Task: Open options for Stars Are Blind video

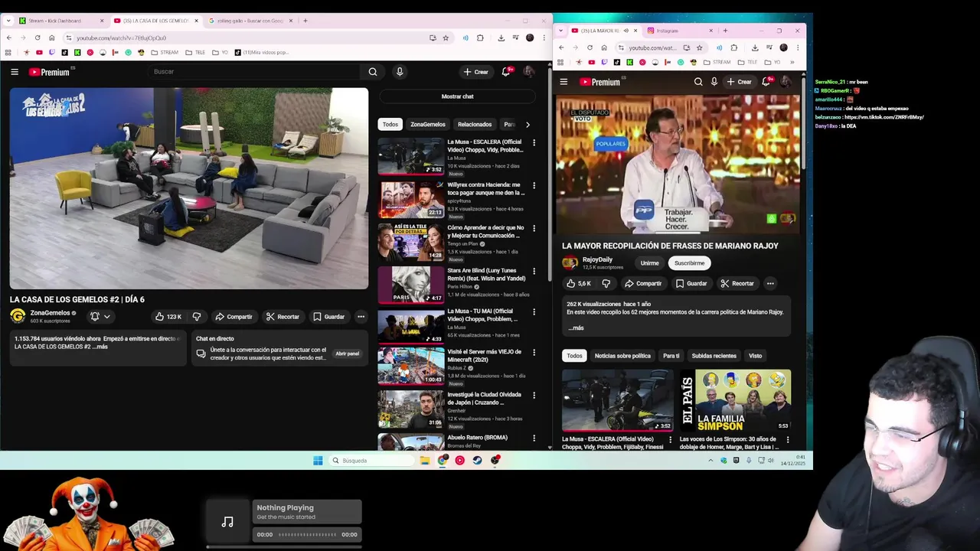Action: (x=534, y=271)
